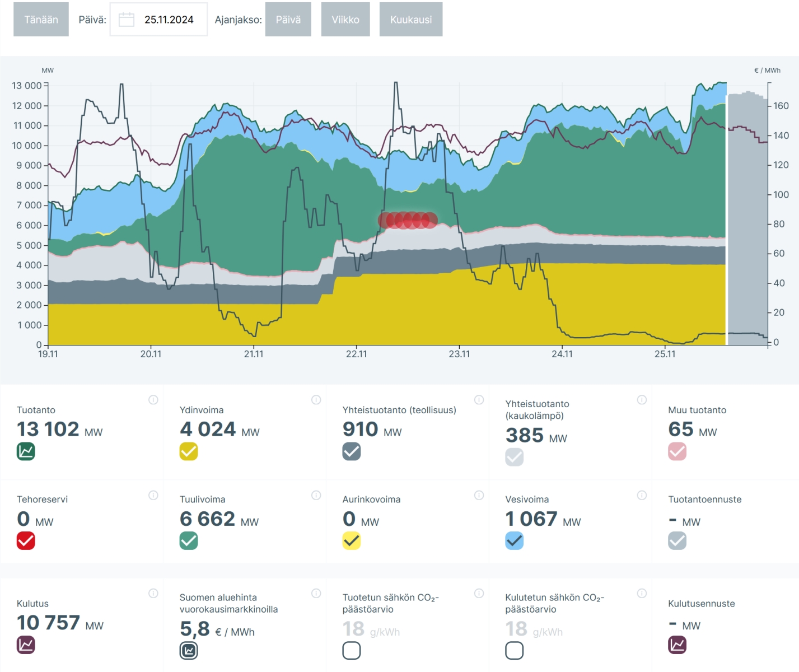Screen dimensions: 799x672
Task: Click the date field showing 25.11.2024
Action: point(169,20)
